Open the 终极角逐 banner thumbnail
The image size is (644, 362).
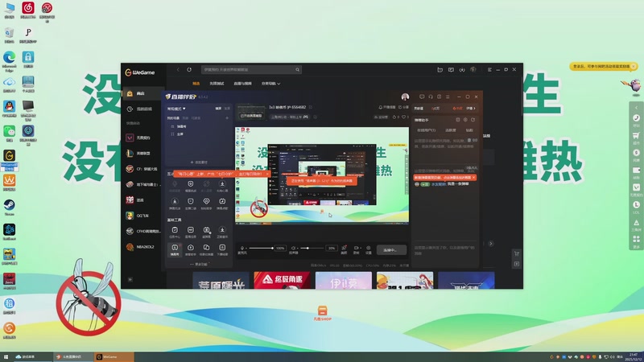[282, 280]
